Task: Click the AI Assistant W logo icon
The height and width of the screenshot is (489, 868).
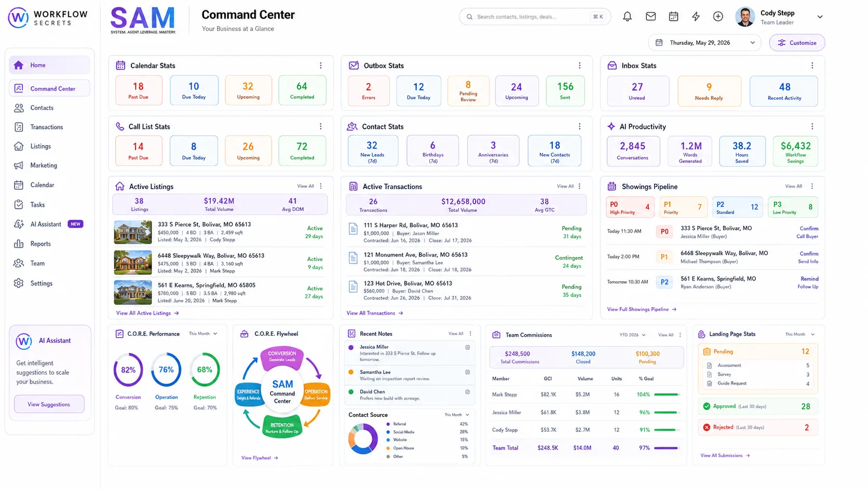Action: click(x=24, y=341)
